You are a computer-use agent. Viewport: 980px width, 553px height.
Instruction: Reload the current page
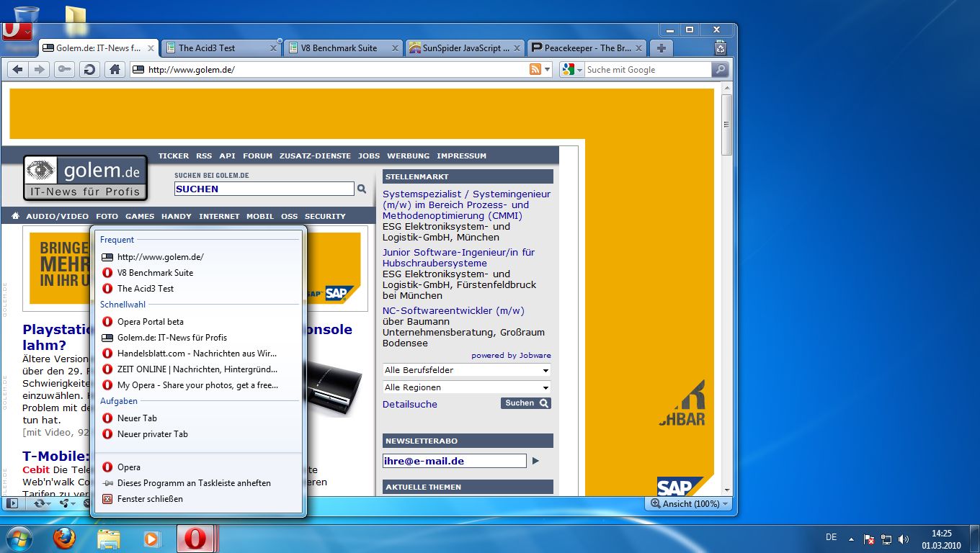tap(89, 69)
